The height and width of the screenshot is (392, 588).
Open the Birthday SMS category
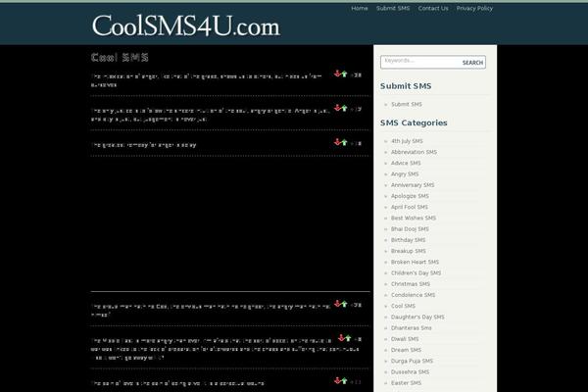pyautogui.click(x=408, y=240)
